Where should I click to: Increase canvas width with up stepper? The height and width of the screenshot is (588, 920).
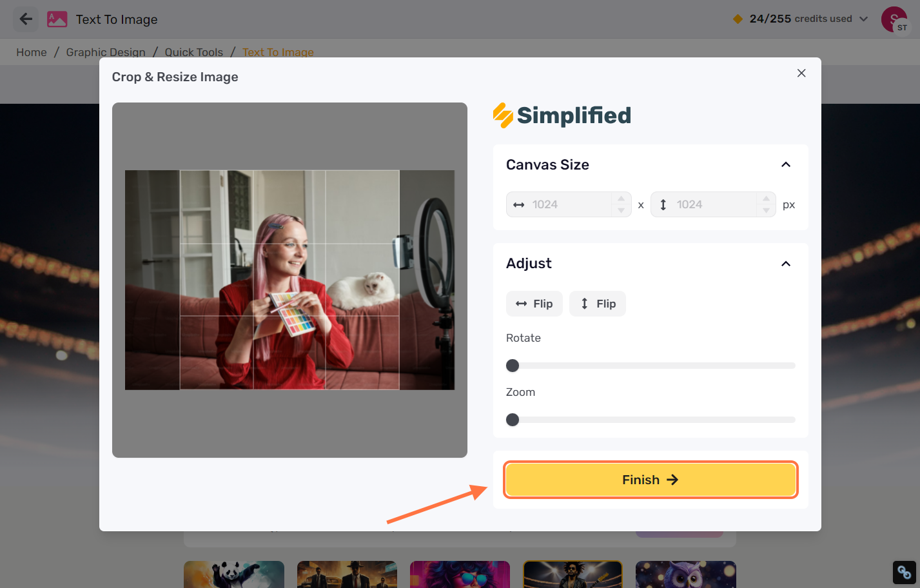(x=621, y=199)
